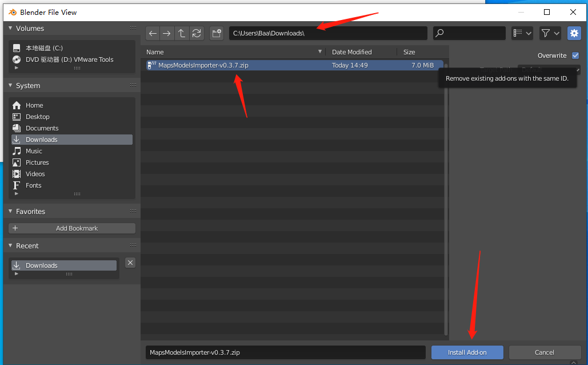
Task: Go back to previous folder
Action: tap(153, 33)
